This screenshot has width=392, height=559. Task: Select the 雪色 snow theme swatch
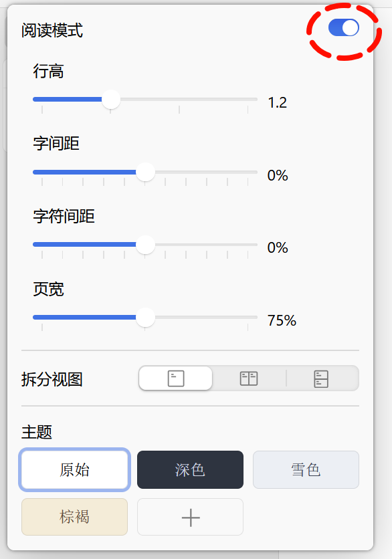306,470
